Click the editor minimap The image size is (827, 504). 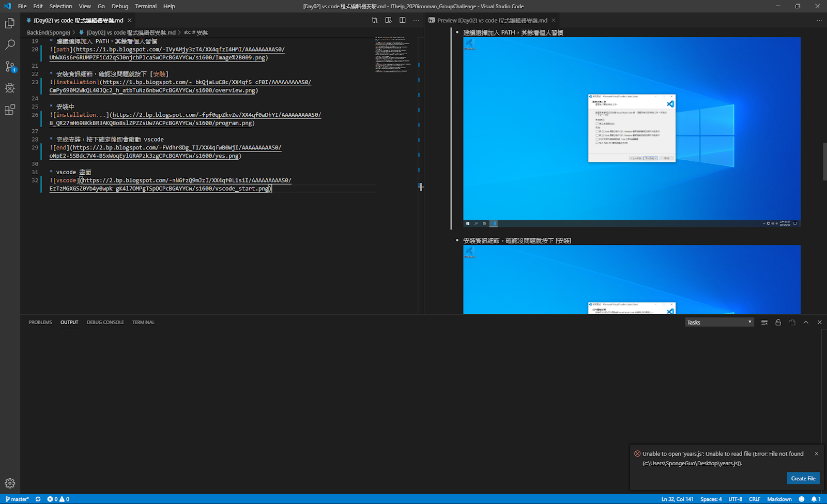pos(393,54)
